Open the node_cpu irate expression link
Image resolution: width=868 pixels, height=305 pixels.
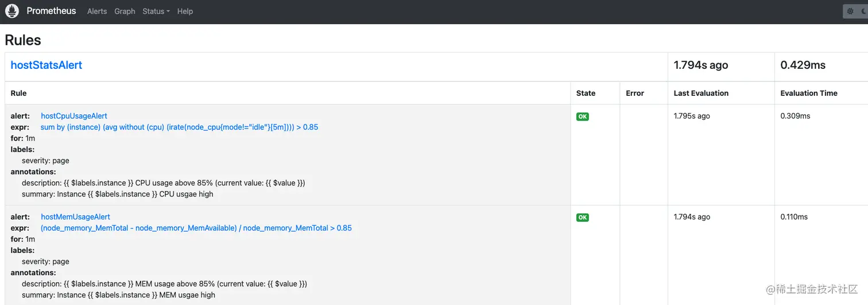click(x=179, y=127)
